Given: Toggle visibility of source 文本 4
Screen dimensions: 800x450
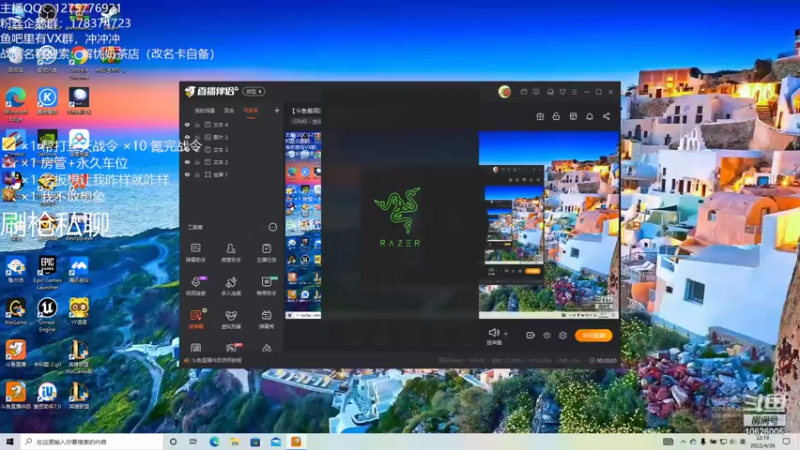Looking at the screenshot, I should (187, 124).
